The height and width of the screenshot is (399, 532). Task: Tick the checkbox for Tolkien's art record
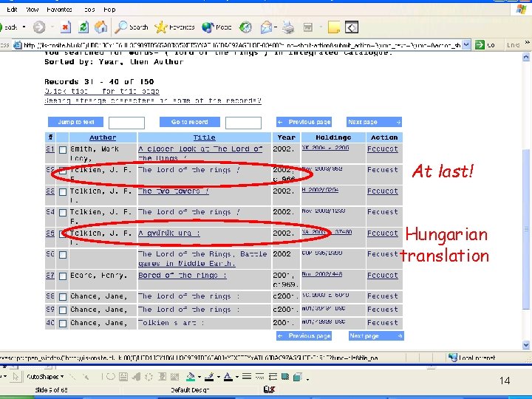pyautogui.click(x=63, y=324)
